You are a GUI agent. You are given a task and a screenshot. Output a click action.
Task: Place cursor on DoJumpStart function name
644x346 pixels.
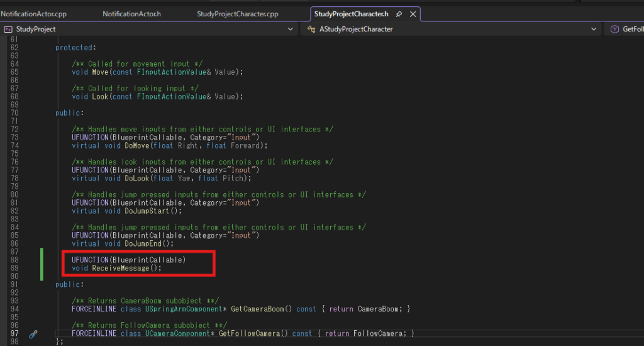[x=147, y=211]
